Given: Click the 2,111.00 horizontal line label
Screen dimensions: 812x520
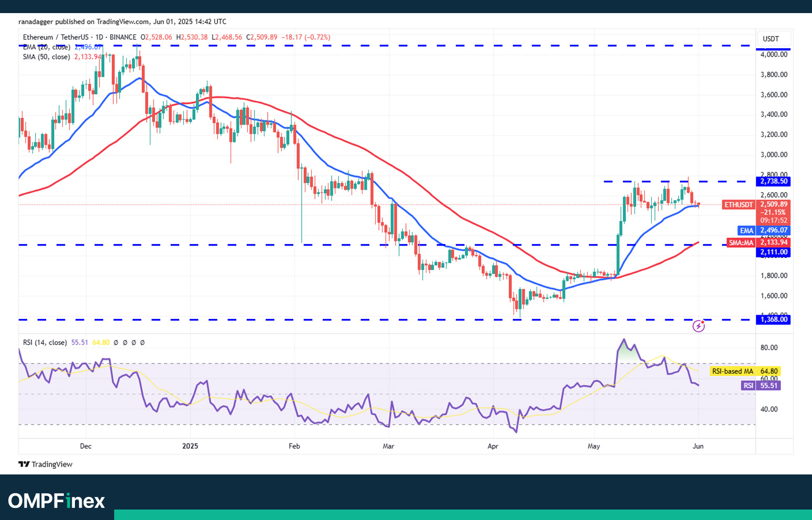Looking at the screenshot, I should pos(773,252).
